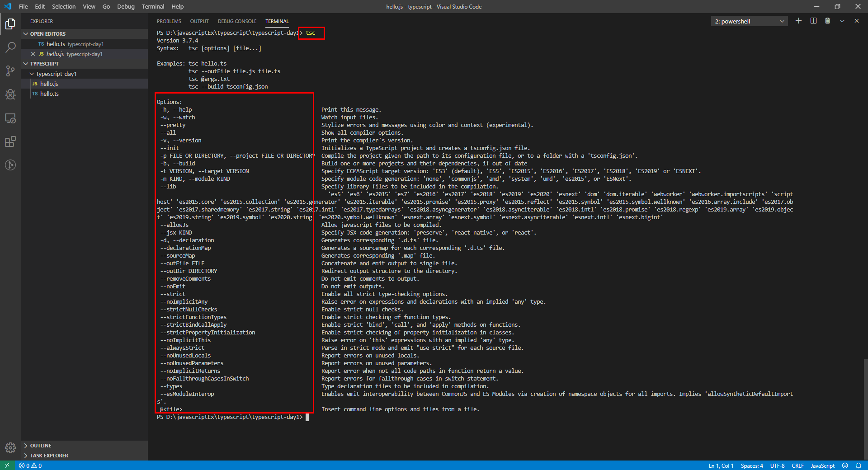
Task: Open the Go menu
Action: tap(106, 6)
